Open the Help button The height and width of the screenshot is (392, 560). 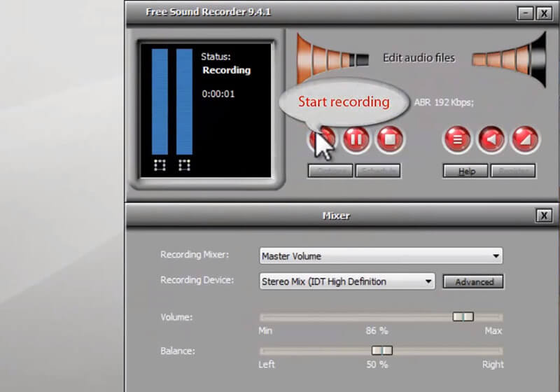465,171
